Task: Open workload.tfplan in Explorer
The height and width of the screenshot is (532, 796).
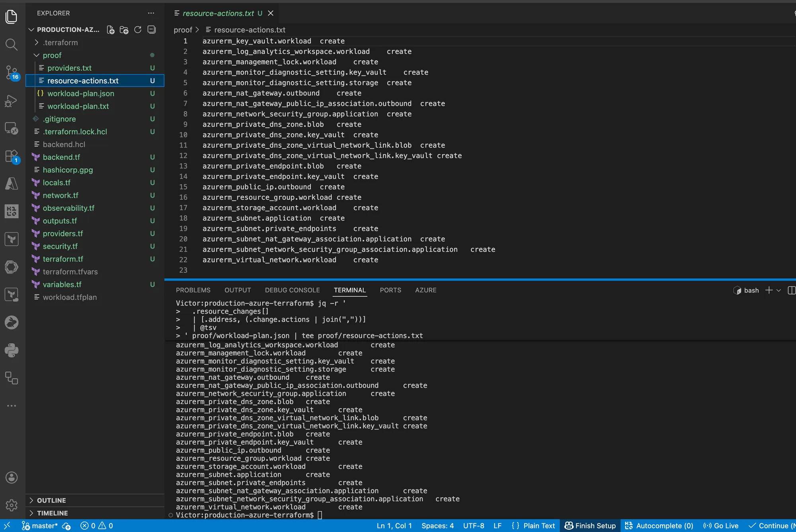Action: [95, 297]
